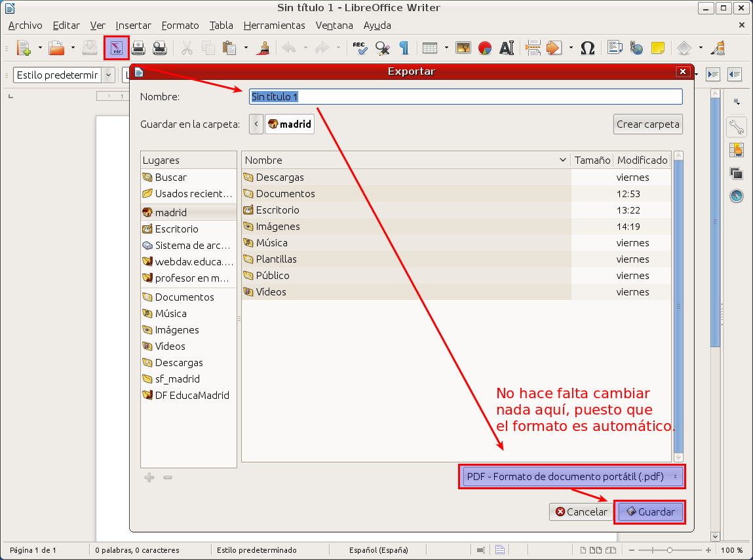Image resolution: width=753 pixels, height=560 pixels.
Task: Open the Tabla menu
Action: click(221, 26)
